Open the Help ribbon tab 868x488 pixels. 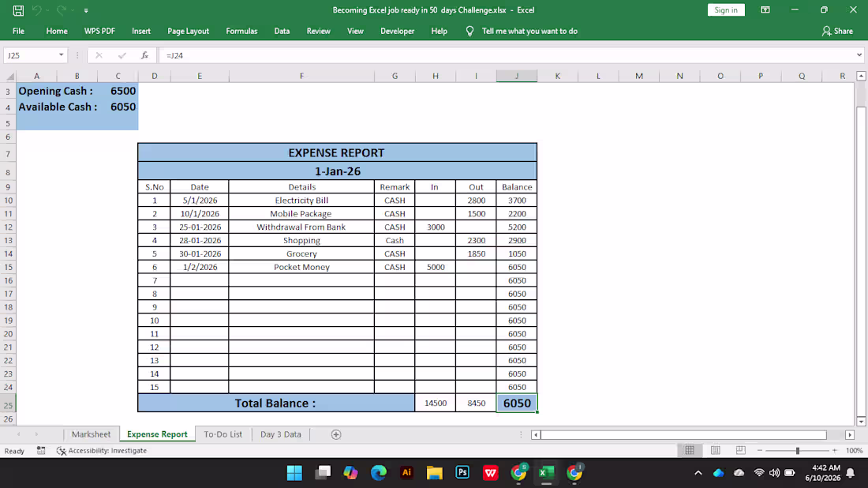pyautogui.click(x=439, y=31)
